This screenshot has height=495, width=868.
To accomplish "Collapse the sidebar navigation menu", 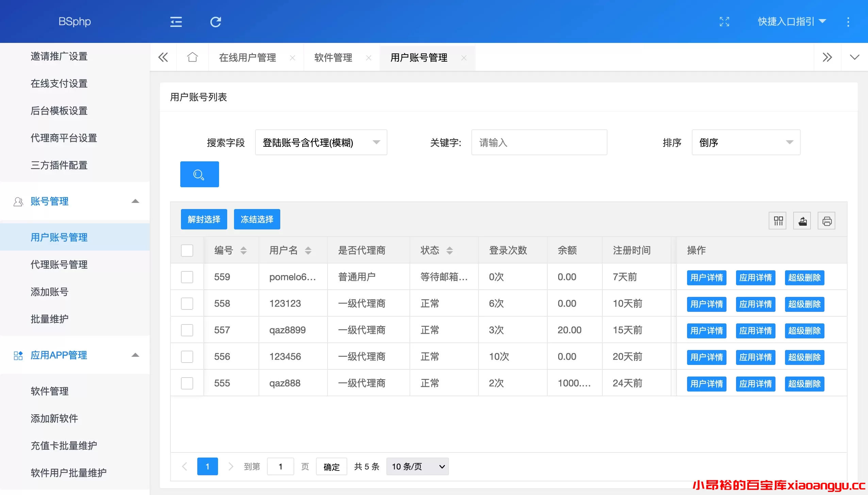I will [x=176, y=21].
